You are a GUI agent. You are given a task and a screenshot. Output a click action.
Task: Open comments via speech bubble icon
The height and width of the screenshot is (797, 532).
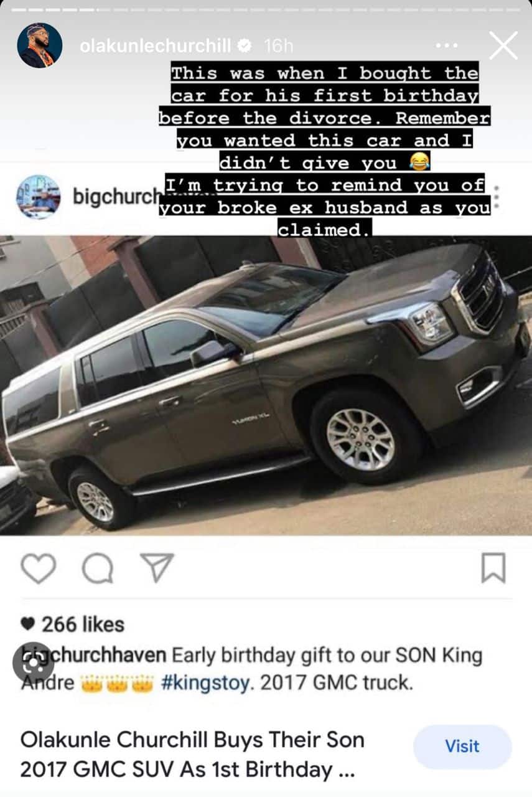98,568
